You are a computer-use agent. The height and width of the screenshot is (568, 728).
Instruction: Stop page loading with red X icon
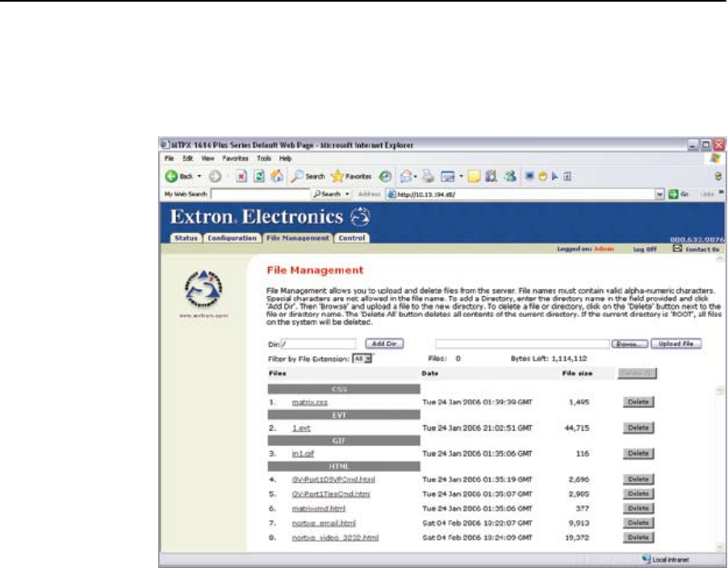tap(241, 177)
